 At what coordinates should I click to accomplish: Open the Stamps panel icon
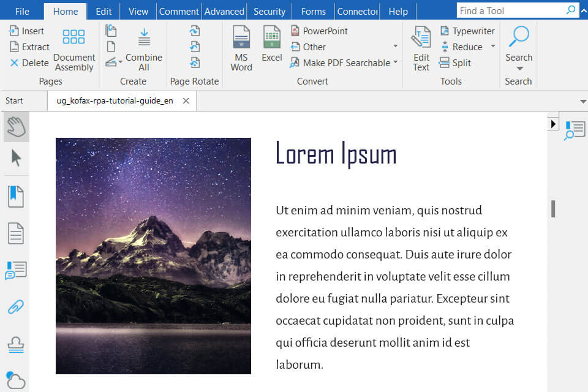click(x=16, y=345)
